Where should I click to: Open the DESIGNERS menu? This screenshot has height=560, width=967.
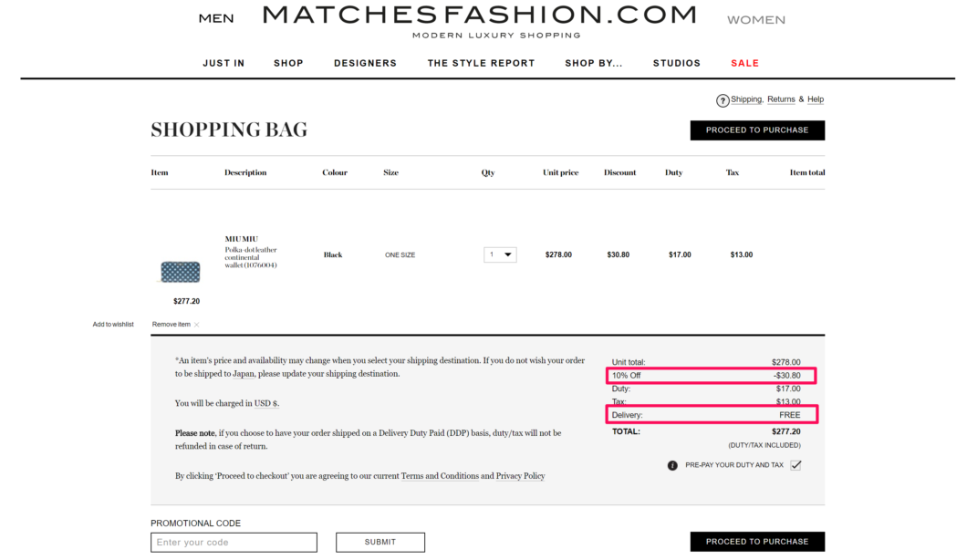(365, 63)
